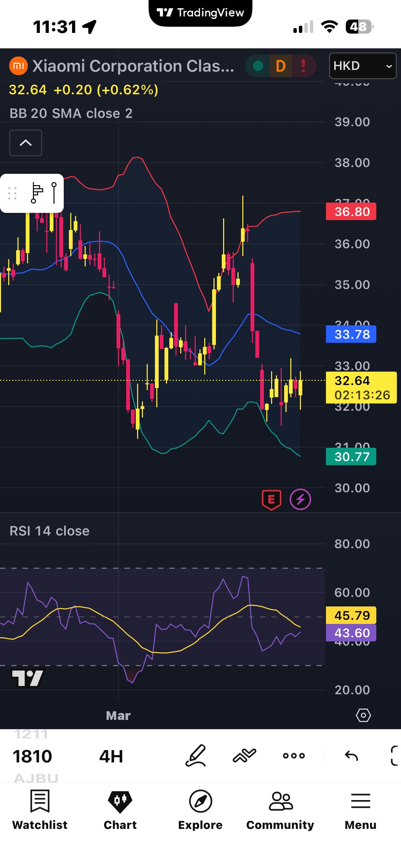This screenshot has height=868, width=401.
Task: Collapse the indicator legend with chevron
Action: tap(26, 143)
